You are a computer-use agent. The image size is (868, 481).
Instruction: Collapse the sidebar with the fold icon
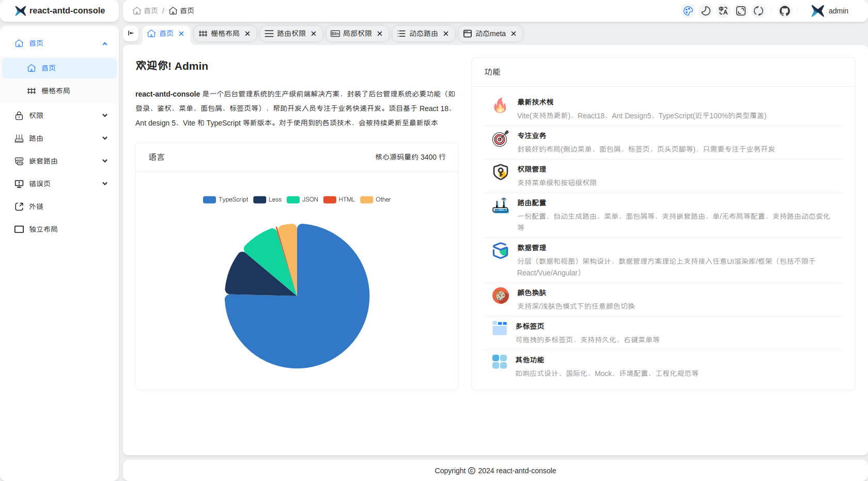131,34
